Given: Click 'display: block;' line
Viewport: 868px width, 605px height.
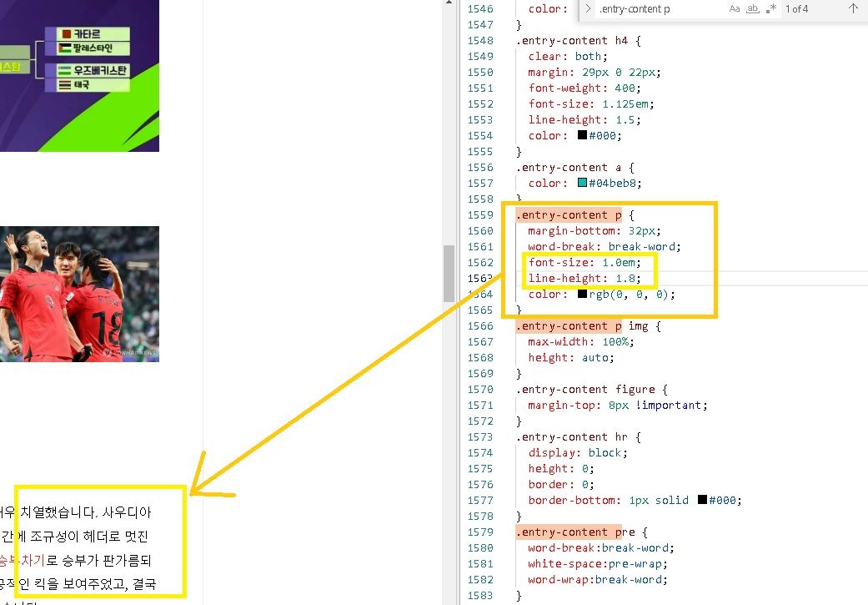Looking at the screenshot, I should (x=578, y=452).
